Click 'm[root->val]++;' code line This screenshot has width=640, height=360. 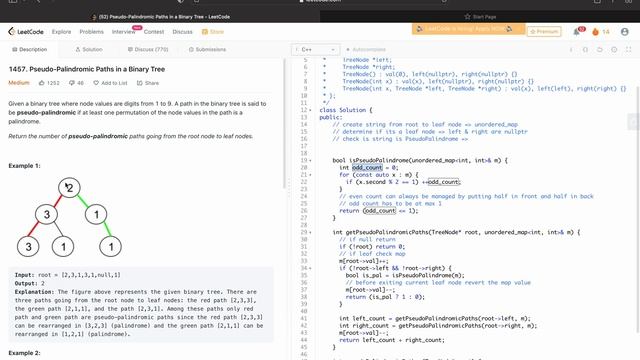[x=364, y=261]
